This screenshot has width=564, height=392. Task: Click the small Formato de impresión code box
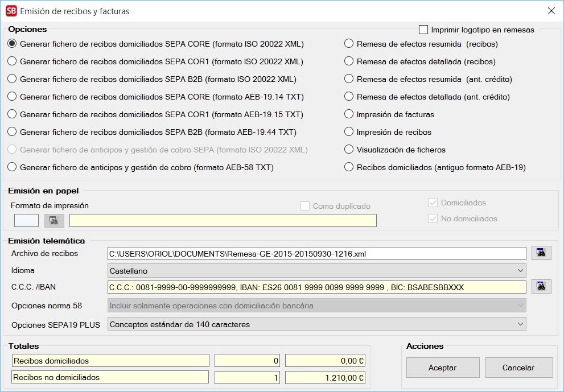click(x=26, y=221)
